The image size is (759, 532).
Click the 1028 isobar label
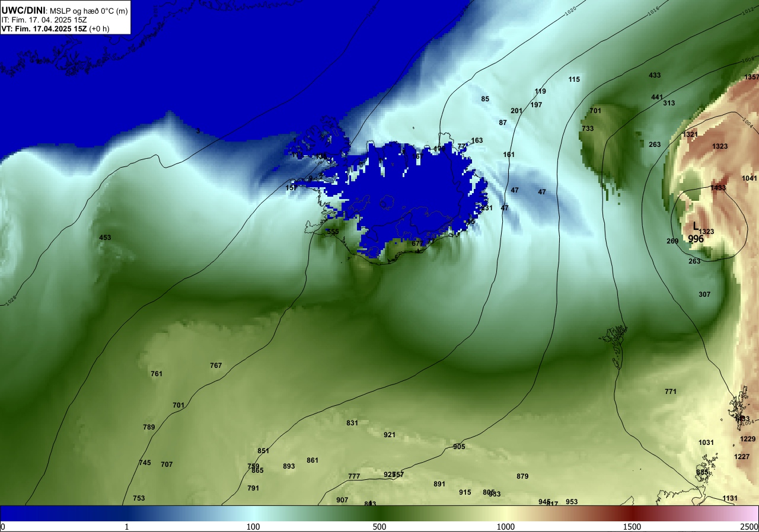pyautogui.click(x=10, y=302)
